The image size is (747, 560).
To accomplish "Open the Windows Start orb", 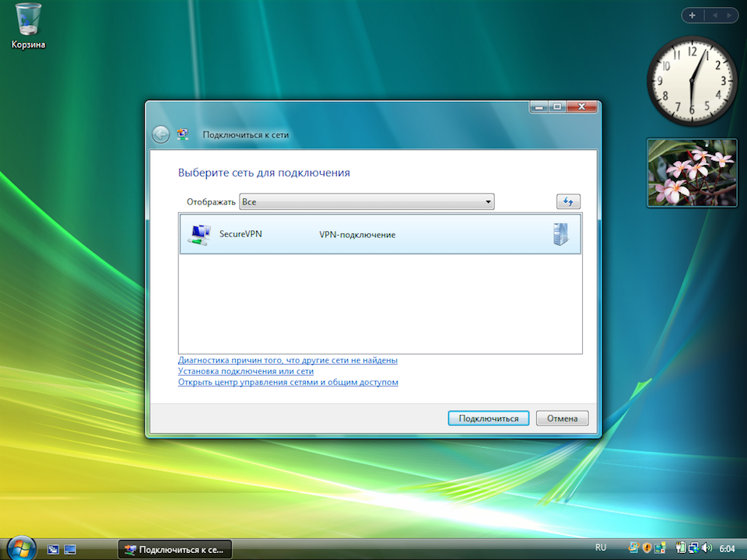I will point(20,547).
